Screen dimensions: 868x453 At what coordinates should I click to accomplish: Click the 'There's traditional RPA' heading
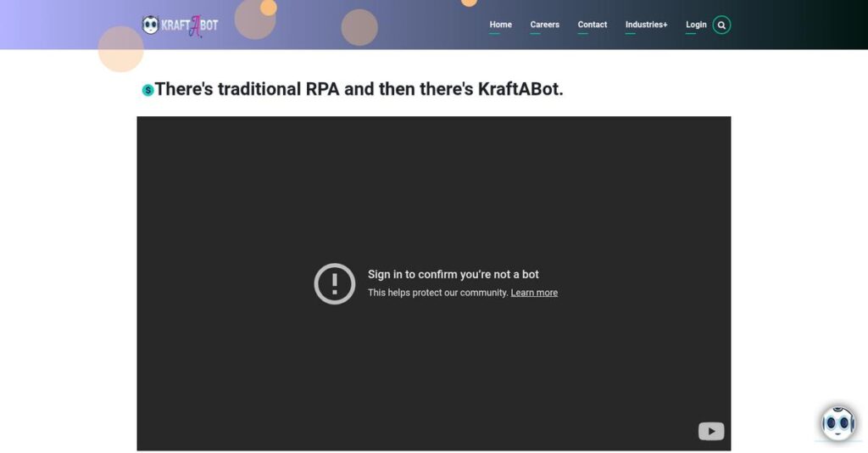[359, 88]
